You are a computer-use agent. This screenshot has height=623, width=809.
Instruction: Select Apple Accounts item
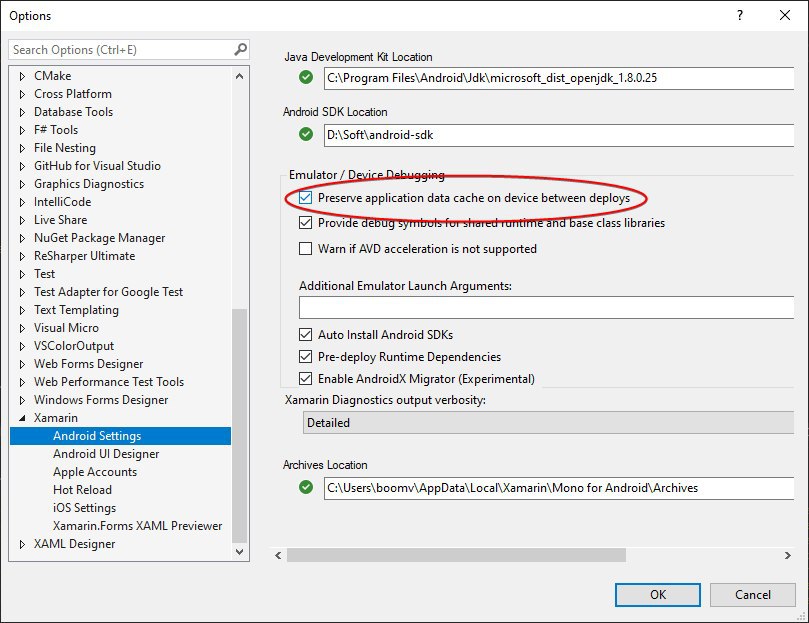[95, 472]
